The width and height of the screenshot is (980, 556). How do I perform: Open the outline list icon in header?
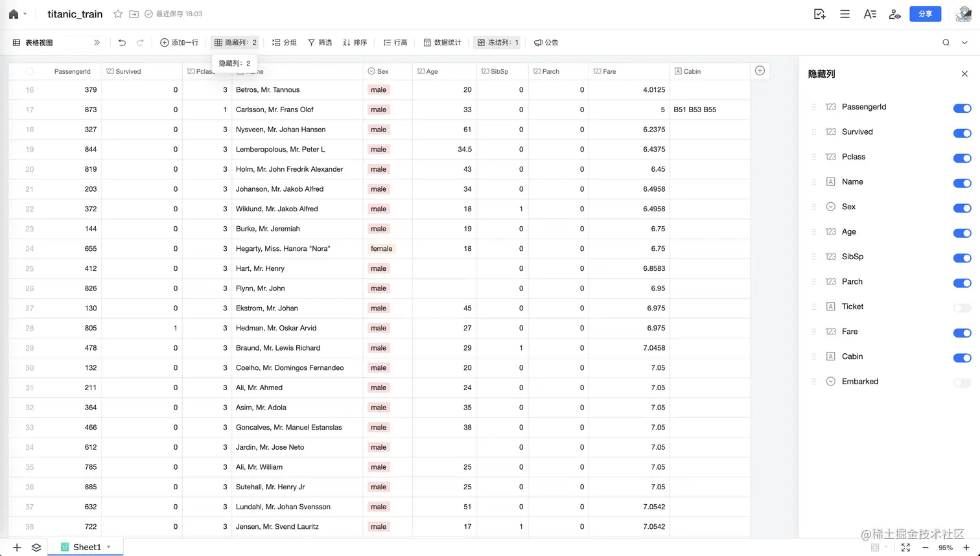[x=845, y=14]
